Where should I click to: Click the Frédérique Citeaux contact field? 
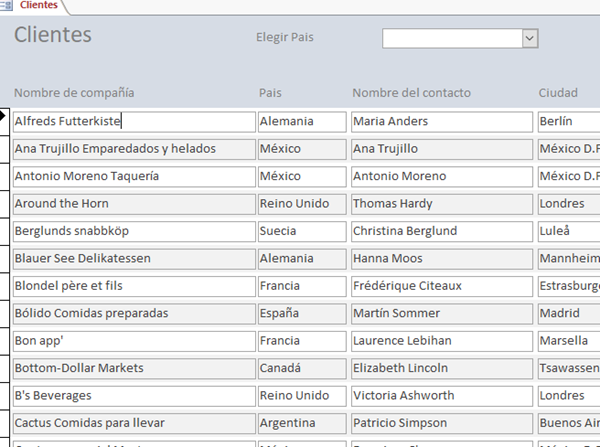point(441,286)
